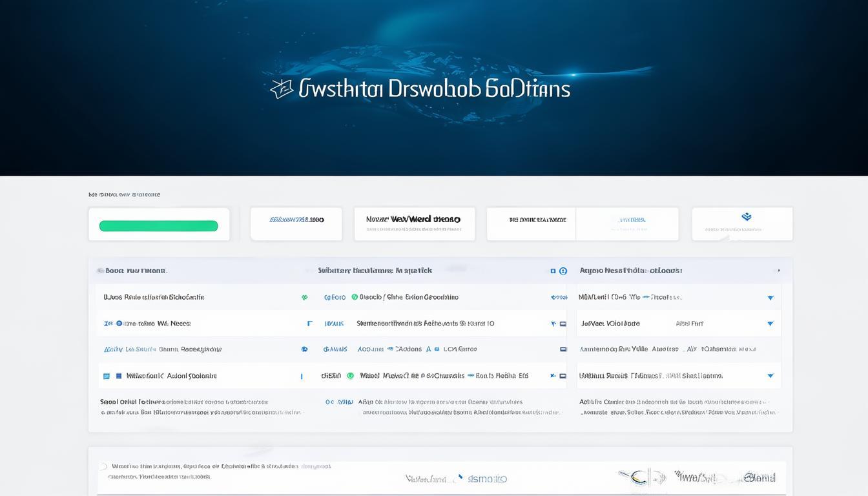Toggle the small square checkbox in the table header
The width and height of the screenshot is (868, 496).
(553, 271)
